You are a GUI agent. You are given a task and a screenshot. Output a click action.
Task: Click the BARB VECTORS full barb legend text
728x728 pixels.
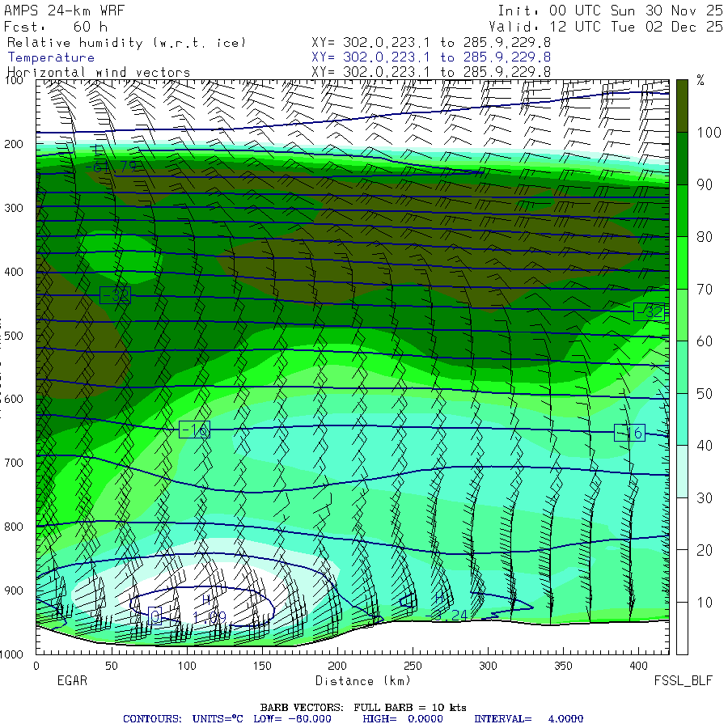(363, 707)
